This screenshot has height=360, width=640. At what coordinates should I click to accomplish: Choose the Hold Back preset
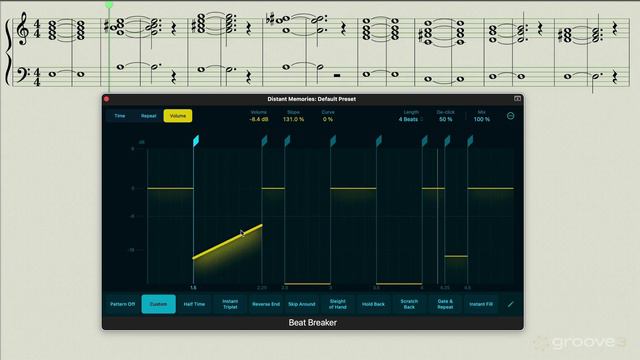point(373,304)
